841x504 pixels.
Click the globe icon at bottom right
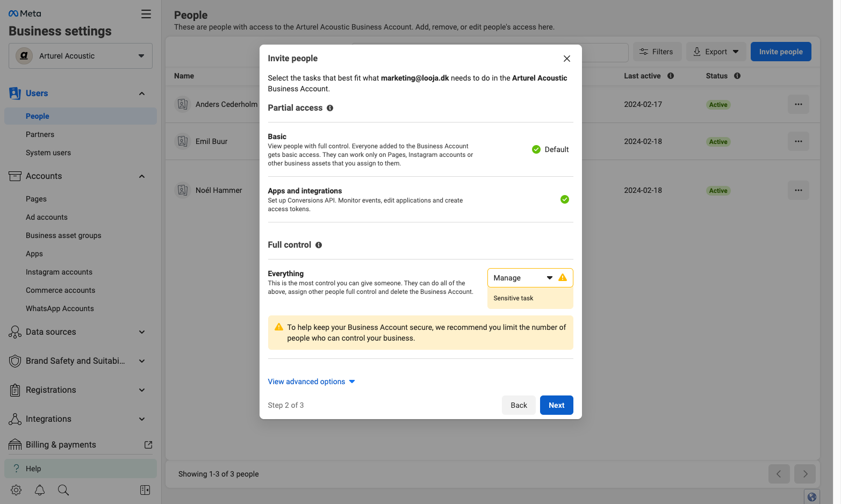click(x=812, y=497)
